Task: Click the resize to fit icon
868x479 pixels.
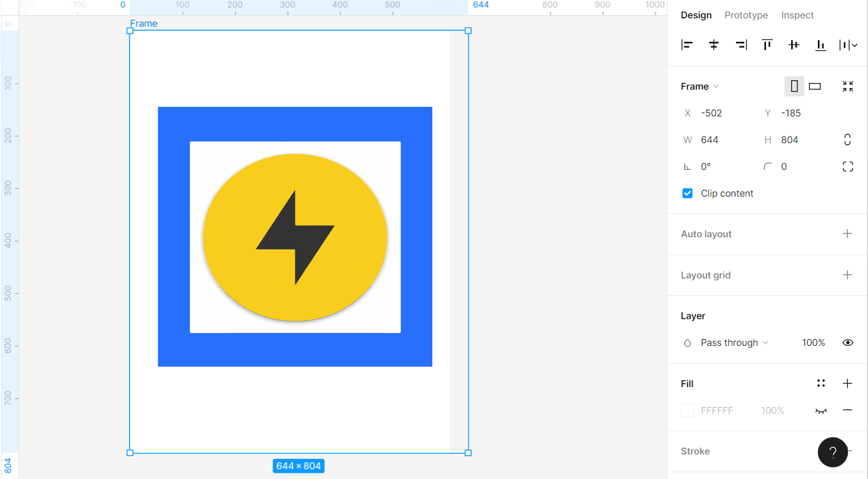Action: (847, 86)
